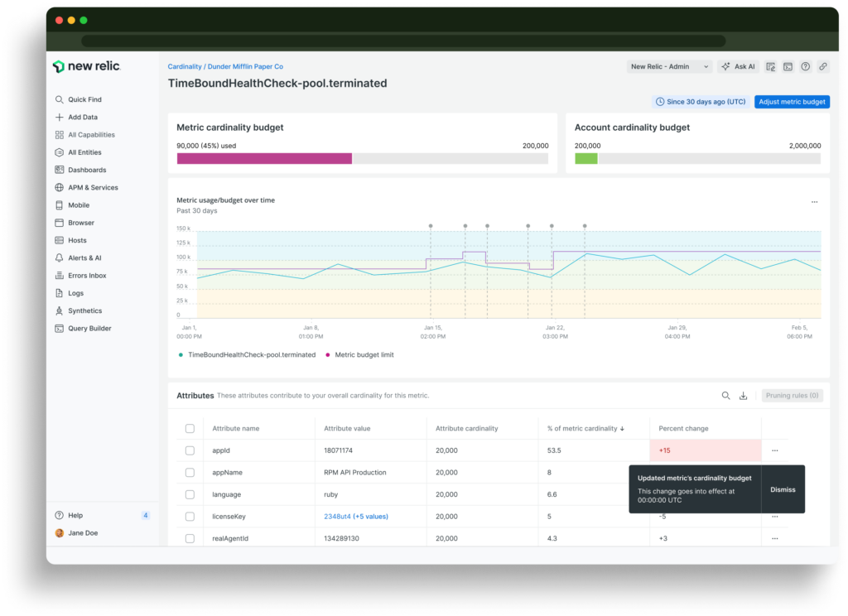Image resolution: width=848 pixels, height=616 pixels.
Task: Open the Logs document icon
Action: coord(59,293)
